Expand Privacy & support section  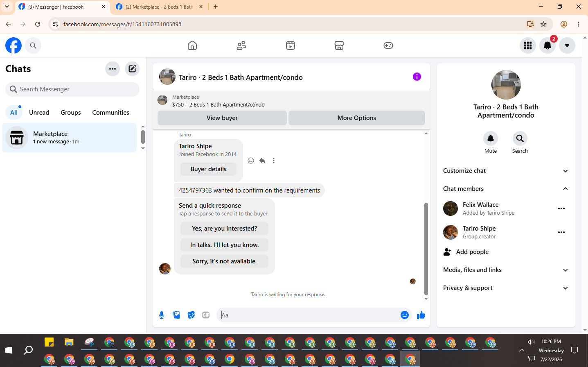tap(506, 288)
